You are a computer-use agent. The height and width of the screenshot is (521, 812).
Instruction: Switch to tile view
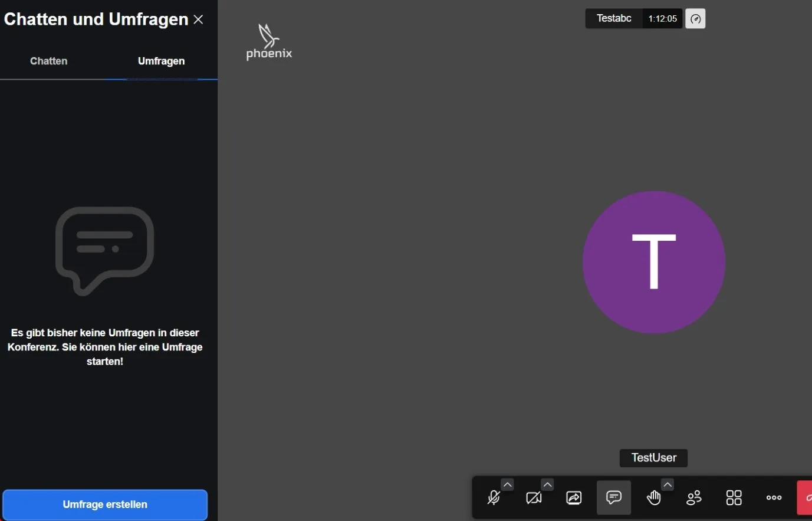734,498
